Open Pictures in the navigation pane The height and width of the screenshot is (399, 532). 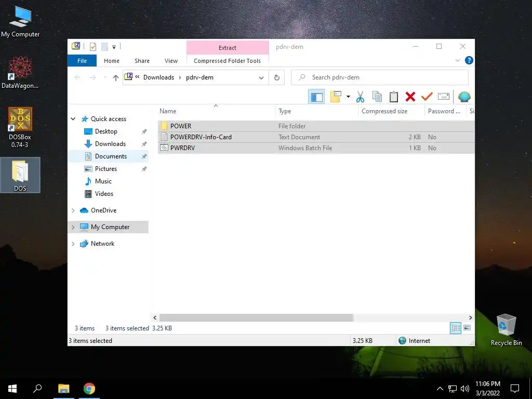pos(106,169)
